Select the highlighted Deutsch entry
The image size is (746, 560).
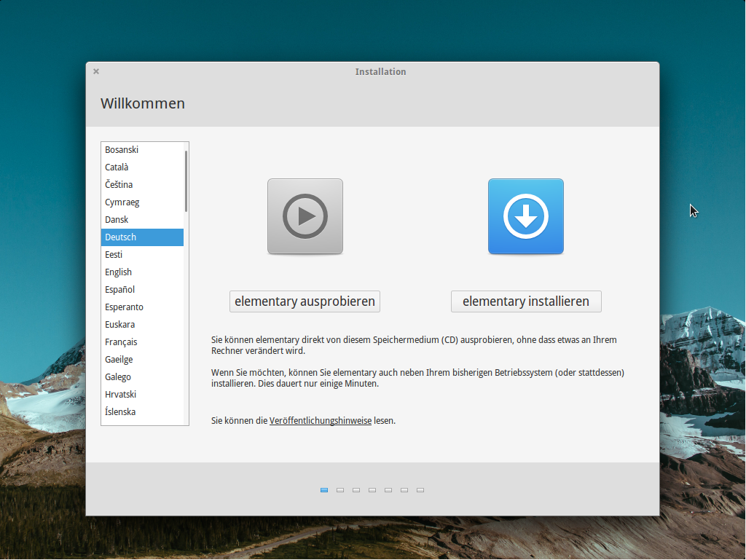(121, 237)
